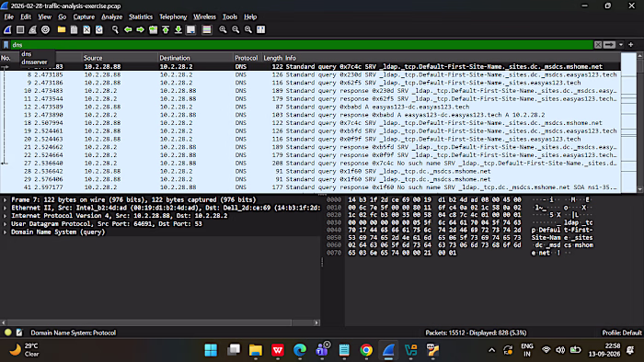Open the Capture menu
Image resolution: width=644 pixels, height=362 pixels.
(84, 17)
